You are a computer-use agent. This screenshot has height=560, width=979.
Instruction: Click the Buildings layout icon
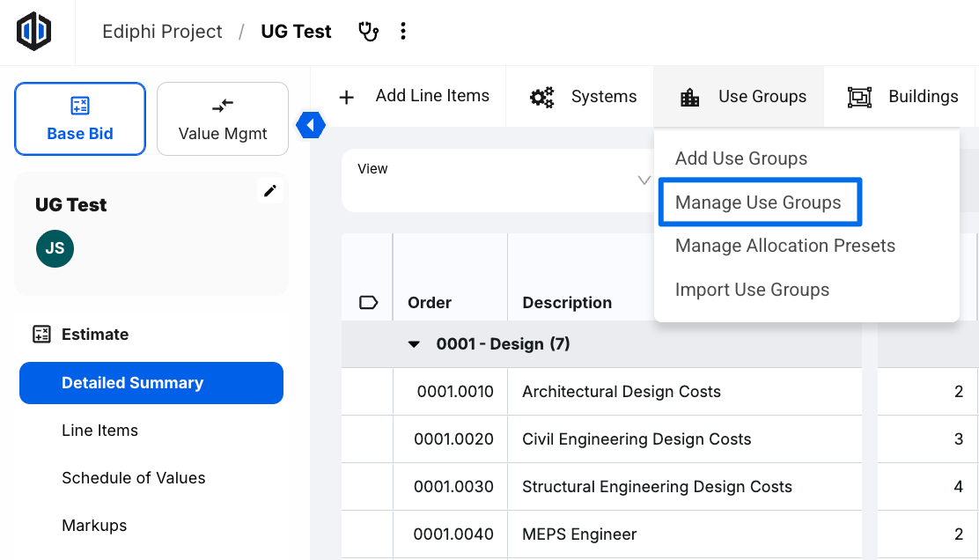point(860,97)
